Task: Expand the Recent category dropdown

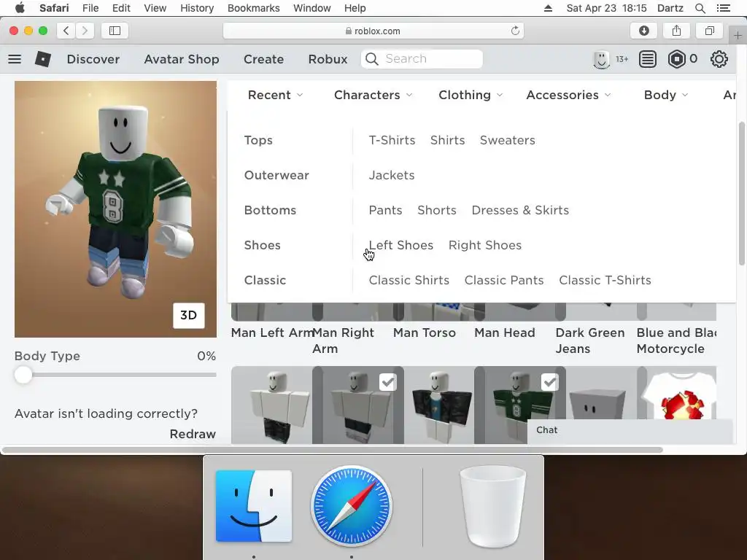Action: pyautogui.click(x=275, y=96)
